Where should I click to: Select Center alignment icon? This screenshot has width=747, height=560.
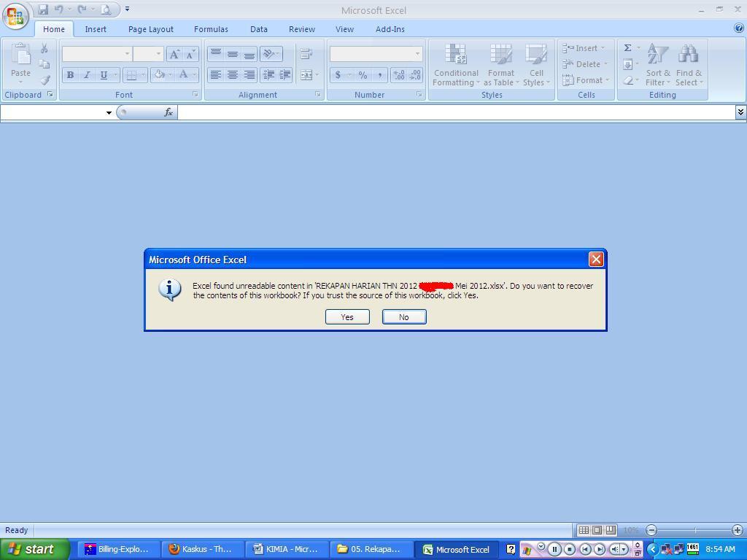(233, 75)
